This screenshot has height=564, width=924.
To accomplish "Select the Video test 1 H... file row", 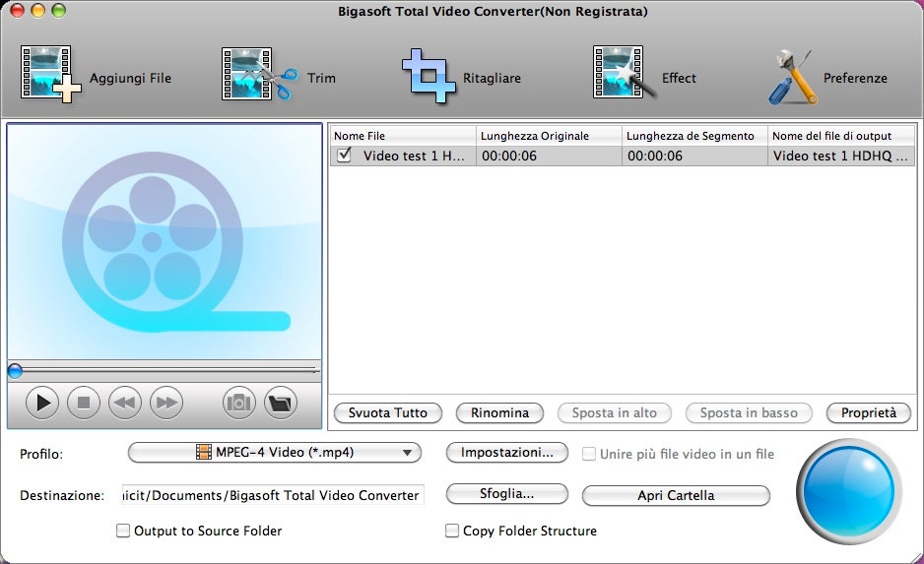I will pyautogui.click(x=622, y=156).
